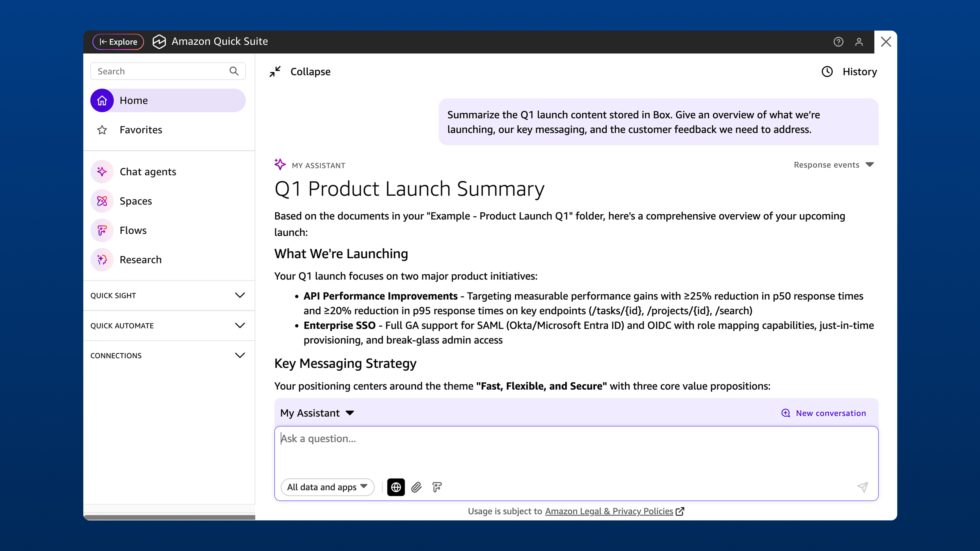Image resolution: width=980 pixels, height=551 pixels.
Task: Expand the Connections section
Action: coord(240,355)
